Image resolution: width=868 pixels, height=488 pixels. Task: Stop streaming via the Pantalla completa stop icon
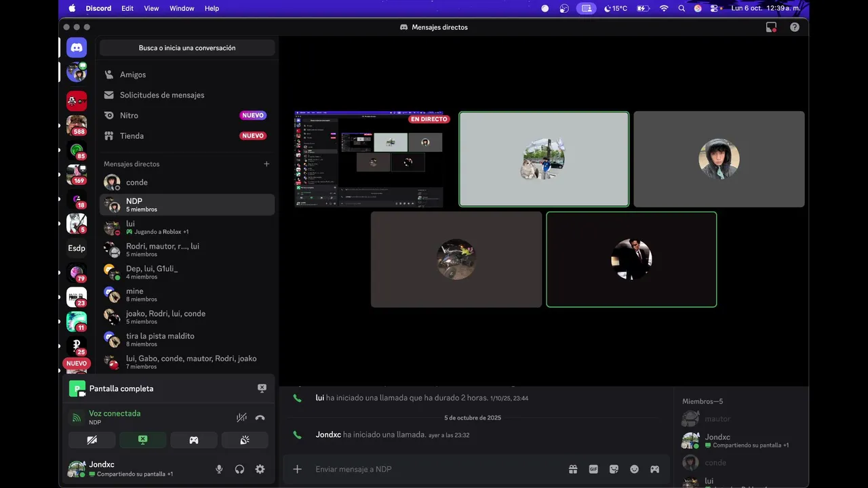pos(262,388)
